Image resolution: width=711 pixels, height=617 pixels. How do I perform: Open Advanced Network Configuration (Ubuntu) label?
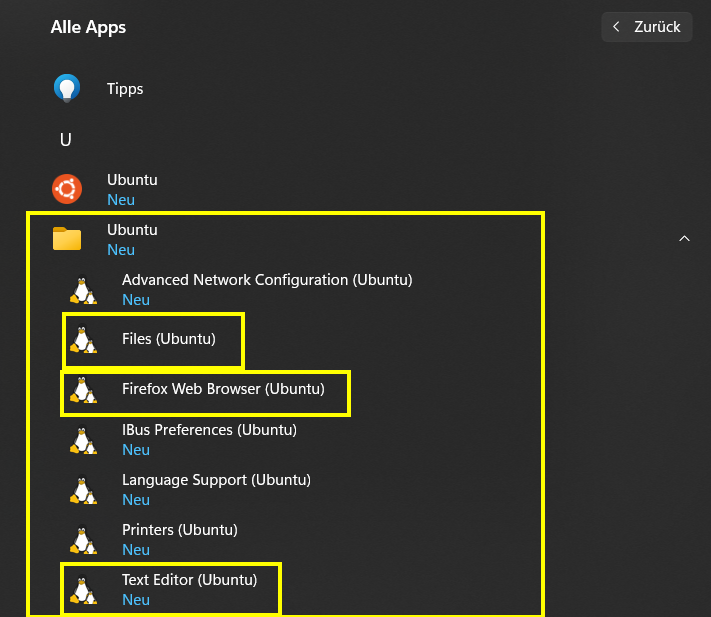[267, 280]
